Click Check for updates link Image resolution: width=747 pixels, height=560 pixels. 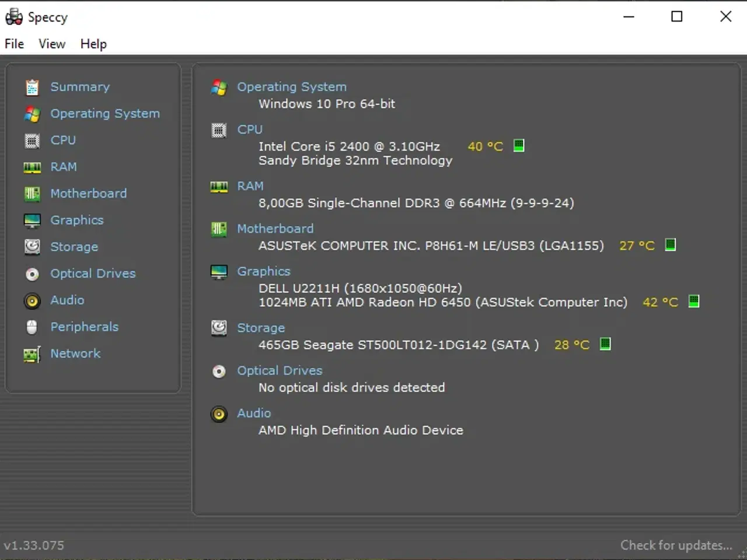676,545
